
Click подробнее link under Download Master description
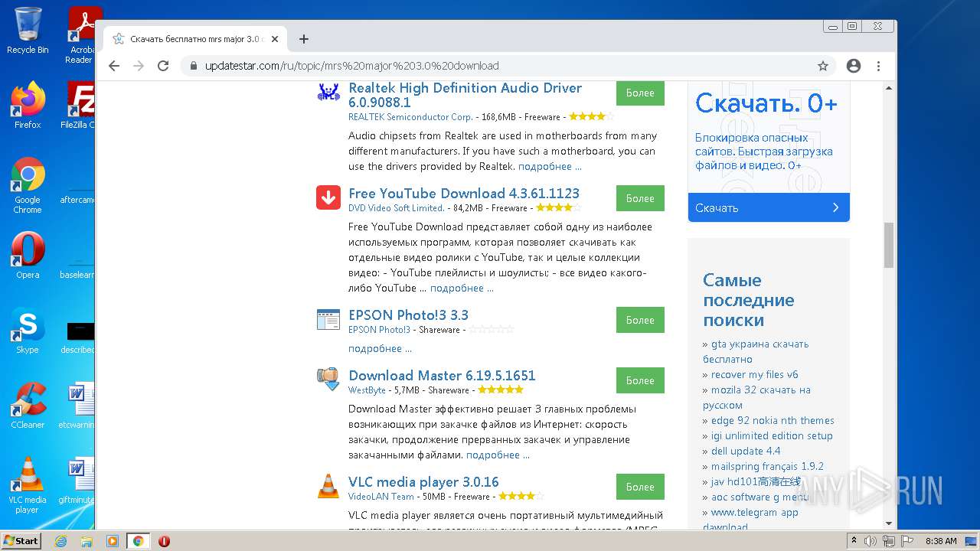pos(498,455)
